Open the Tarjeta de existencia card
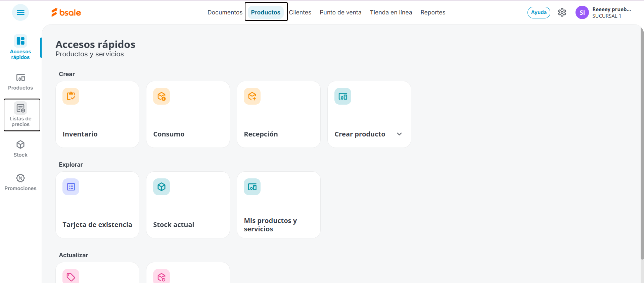 tap(97, 205)
